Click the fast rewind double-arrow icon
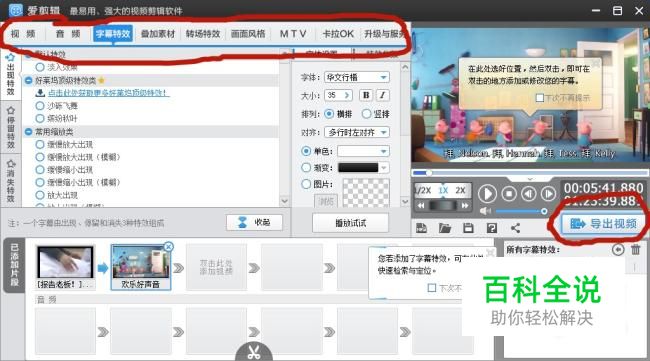Screen dimensions: 650x361 tap(421, 205)
